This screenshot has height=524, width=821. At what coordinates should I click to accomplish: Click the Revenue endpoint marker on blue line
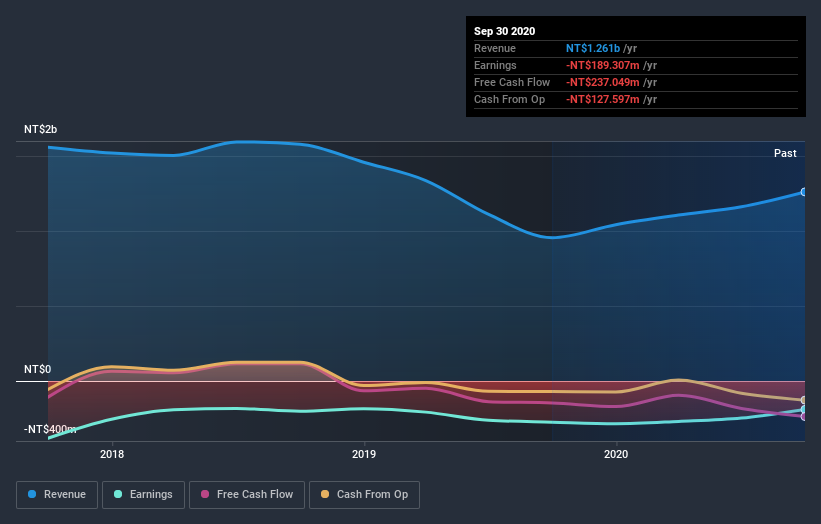[x=804, y=192]
